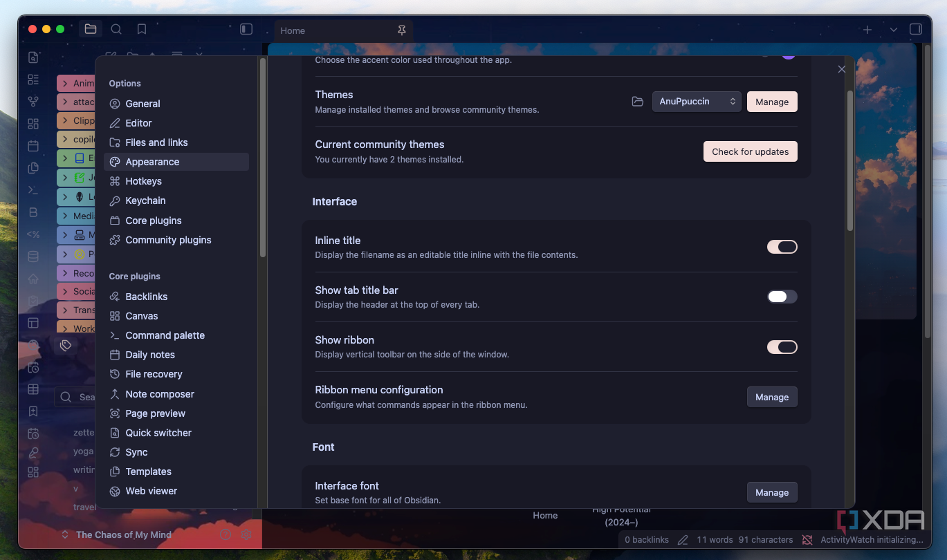Open Templates plugin settings
This screenshot has width=947, height=560.
(x=176, y=472)
